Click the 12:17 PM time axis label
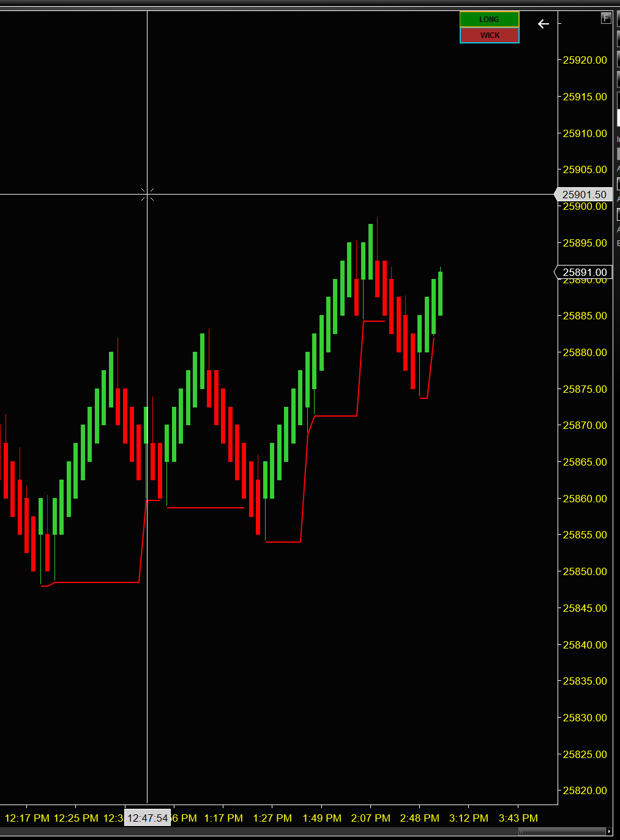Viewport: 620px width, 840px height. click(x=27, y=818)
